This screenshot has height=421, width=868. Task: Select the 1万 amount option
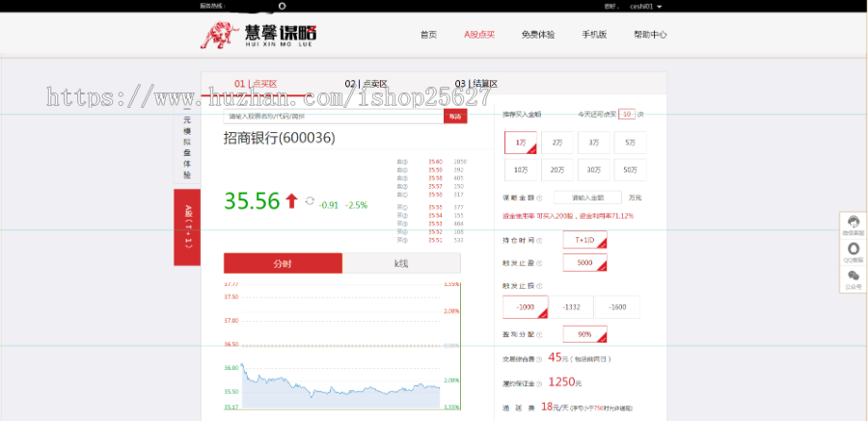(521, 143)
